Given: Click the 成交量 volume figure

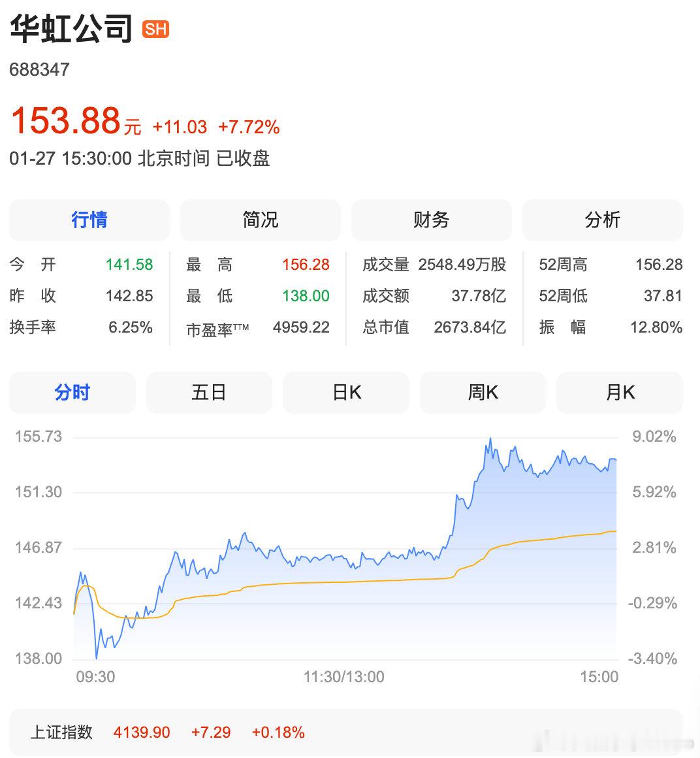Looking at the screenshot, I should pyautogui.click(x=465, y=265).
